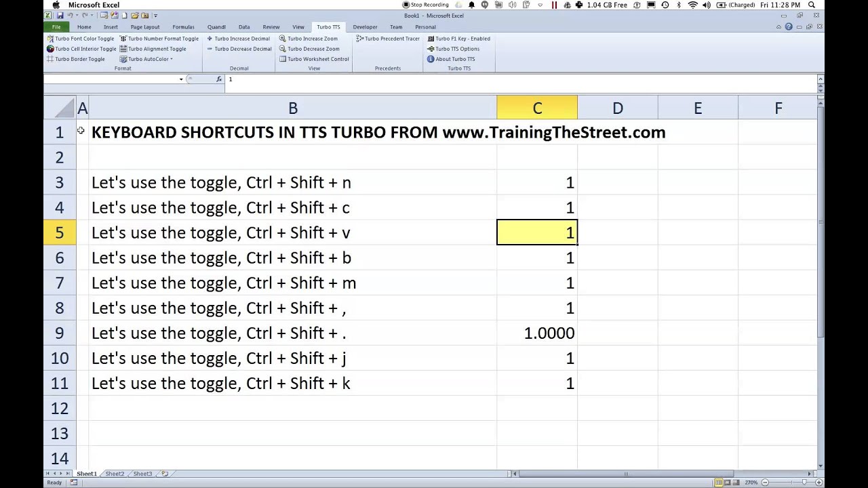Expand the formula bar
The image size is (868, 488).
[x=820, y=79]
